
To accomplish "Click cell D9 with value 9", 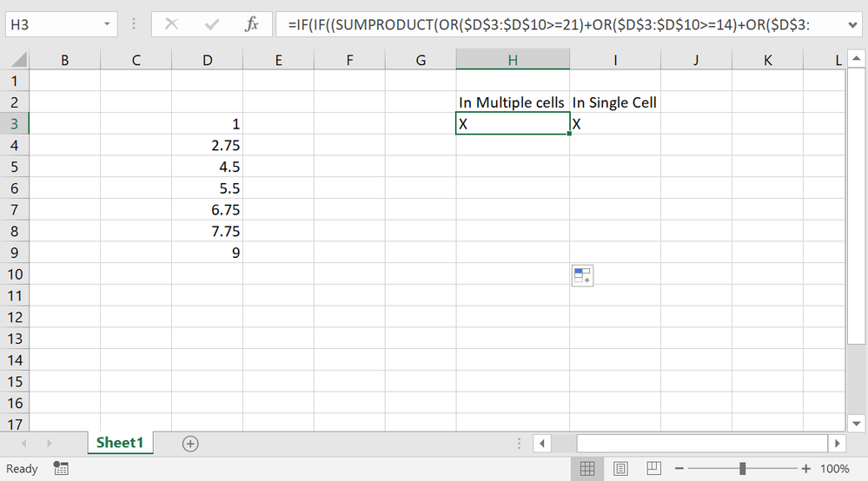I will point(207,253).
